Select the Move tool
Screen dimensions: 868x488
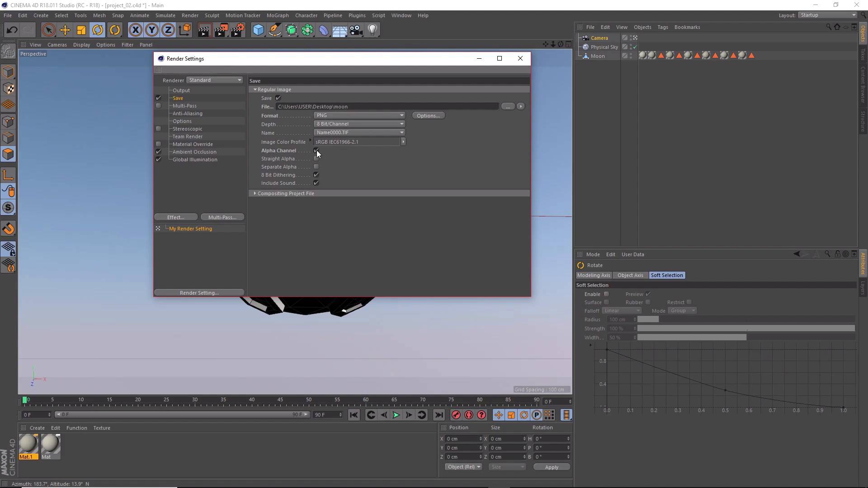click(65, 30)
